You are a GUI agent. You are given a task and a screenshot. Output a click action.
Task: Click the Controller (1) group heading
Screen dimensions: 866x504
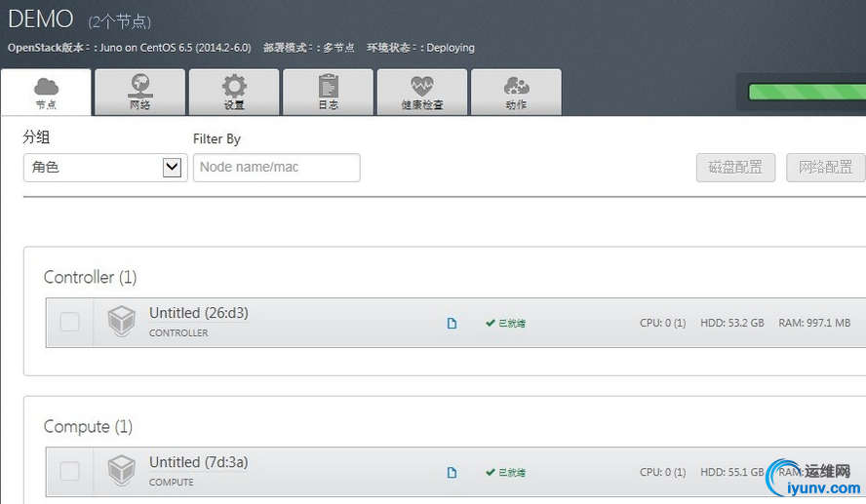tap(90, 277)
